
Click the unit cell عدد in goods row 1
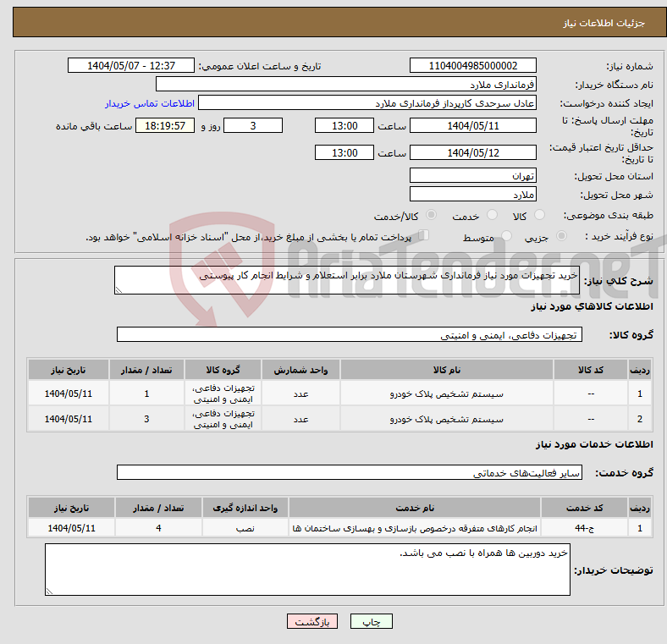coord(300,394)
